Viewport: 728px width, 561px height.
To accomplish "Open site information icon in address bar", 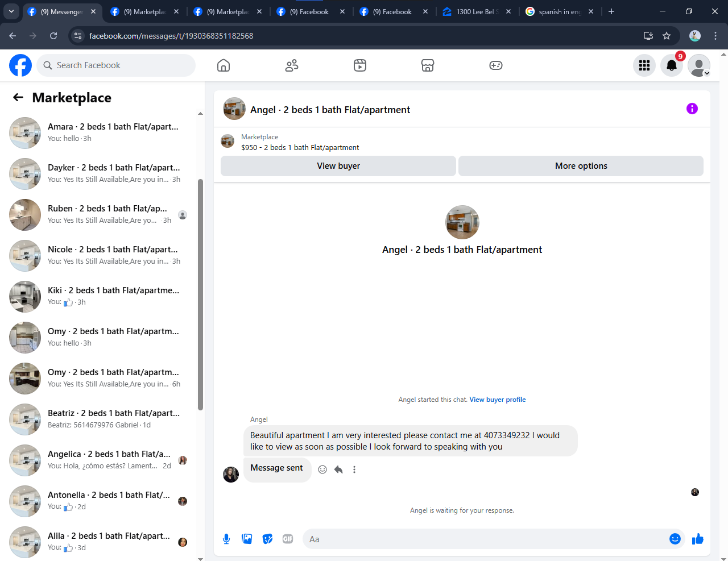I will [78, 36].
